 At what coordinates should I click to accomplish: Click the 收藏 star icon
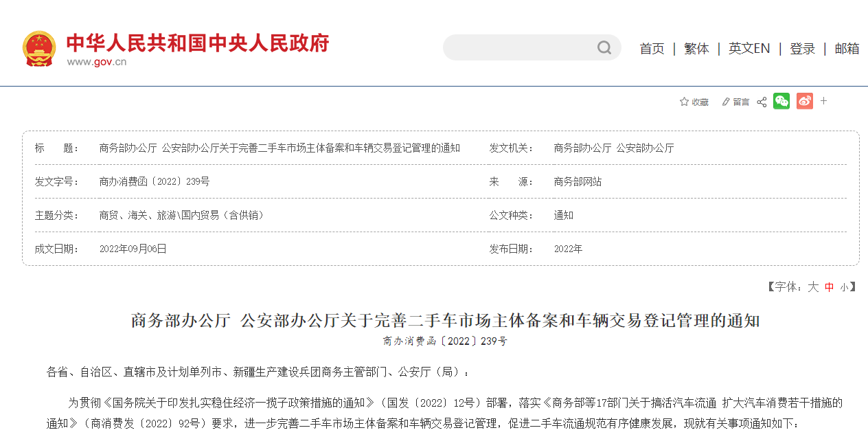[684, 102]
